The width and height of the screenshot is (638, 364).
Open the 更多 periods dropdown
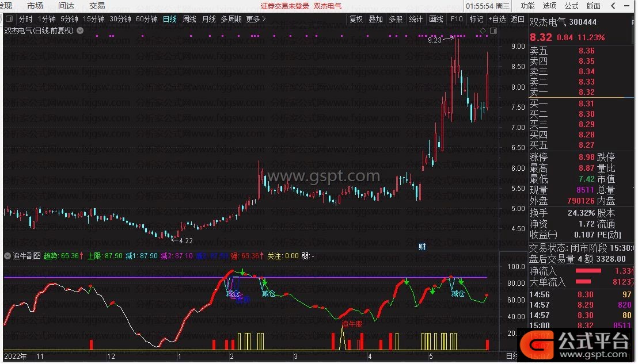(256, 19)
